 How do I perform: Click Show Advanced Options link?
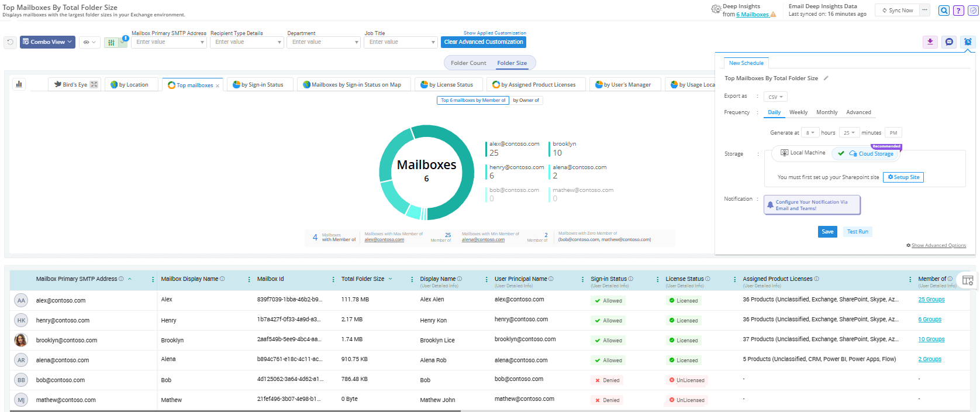point(938,245)
